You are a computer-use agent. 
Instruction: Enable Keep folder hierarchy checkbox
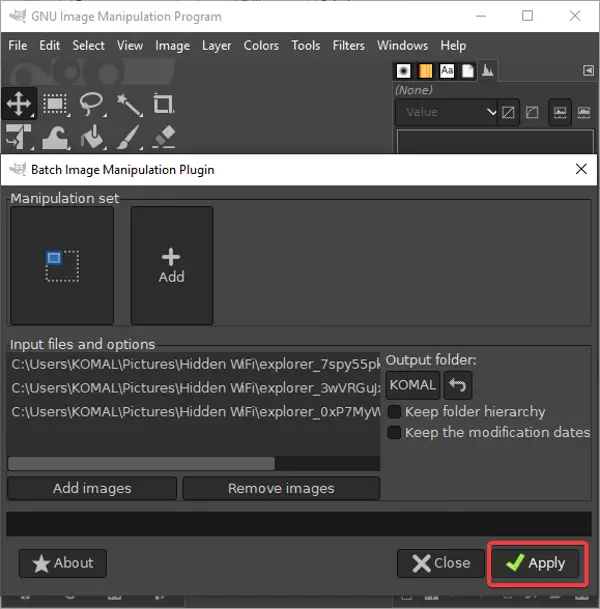click(394, 411)
